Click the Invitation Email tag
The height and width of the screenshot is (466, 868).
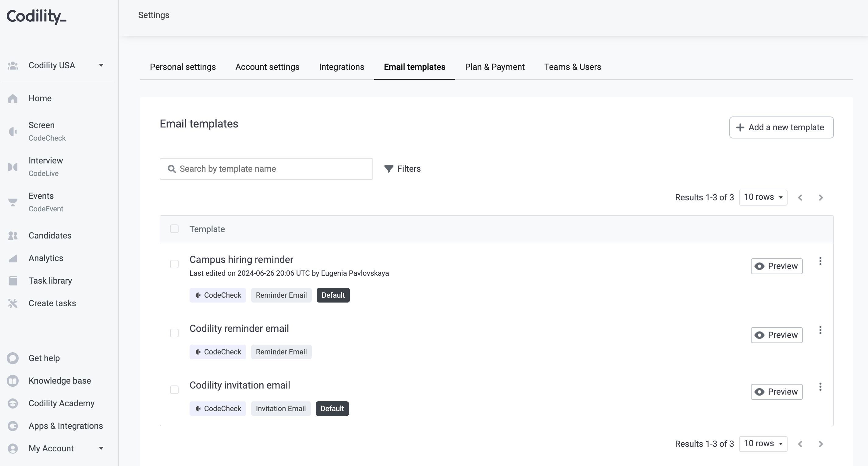point(281,409)
